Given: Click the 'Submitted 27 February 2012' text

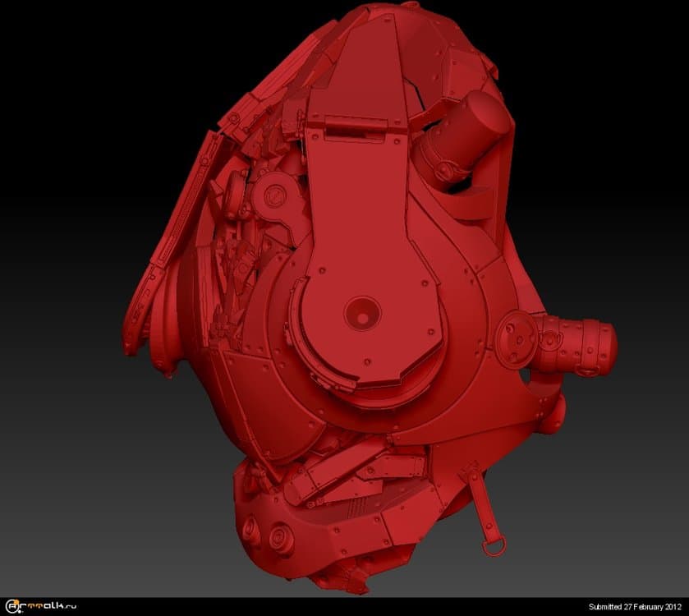Looking at the screenshot, I should click(635, 607).
